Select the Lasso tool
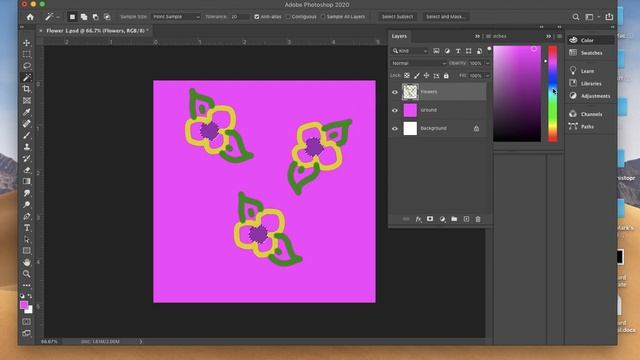This screenshot has height=360, width=640. [x=27, y=65]
